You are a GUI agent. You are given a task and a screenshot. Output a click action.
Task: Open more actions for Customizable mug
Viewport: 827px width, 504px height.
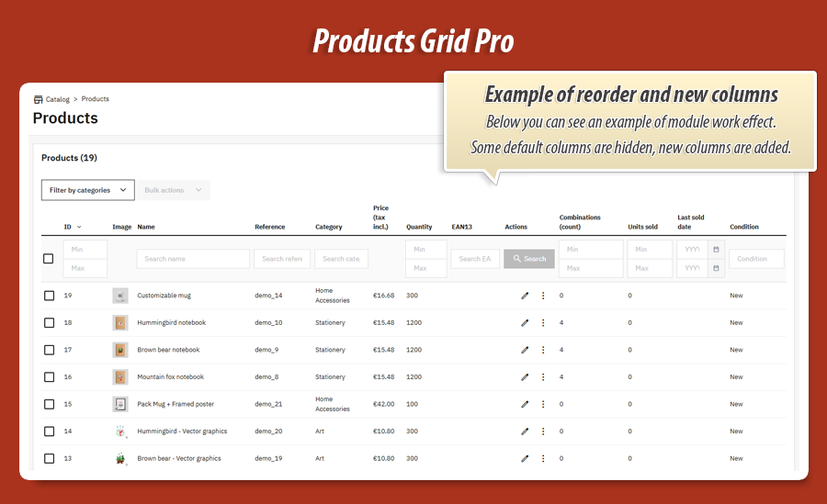[543, 296]
